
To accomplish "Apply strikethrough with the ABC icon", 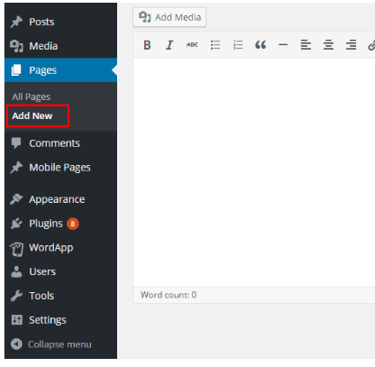I will pyautogui.click(x=192, y=45).
